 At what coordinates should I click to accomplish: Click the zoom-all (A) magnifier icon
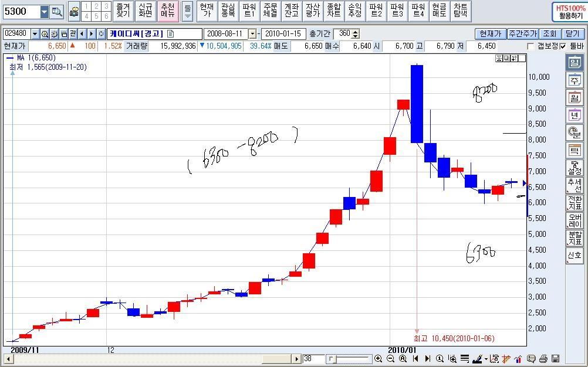pyautogui.click(x=403, y=359)
